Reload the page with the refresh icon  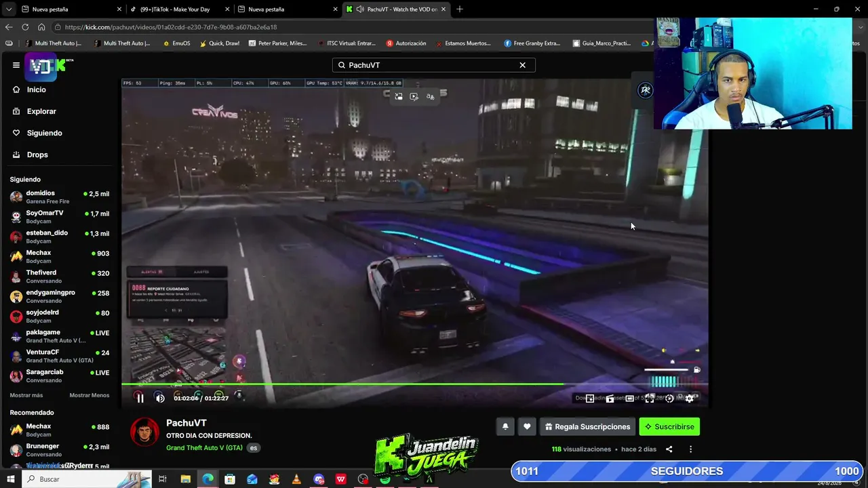pyautogui.click(x=25, y=27)
